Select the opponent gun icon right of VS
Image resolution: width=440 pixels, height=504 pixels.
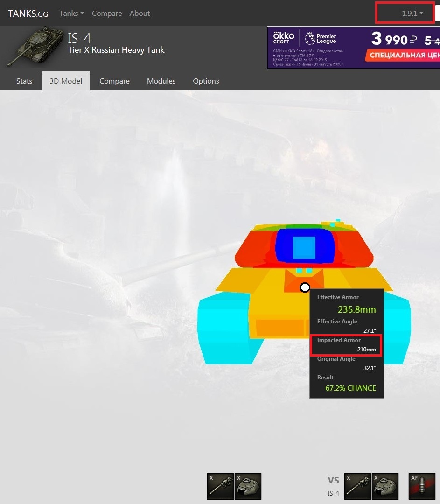point(357,486)
